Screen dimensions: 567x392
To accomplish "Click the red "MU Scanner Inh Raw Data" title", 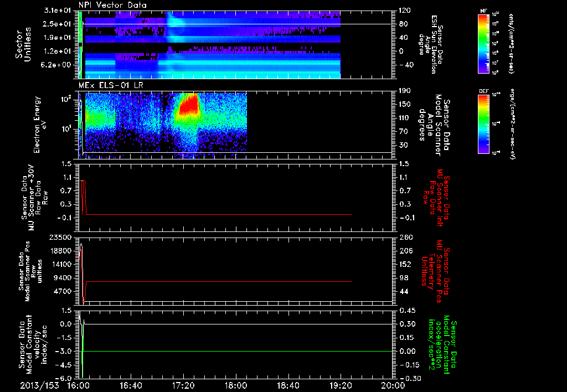I will coord(435,198).
